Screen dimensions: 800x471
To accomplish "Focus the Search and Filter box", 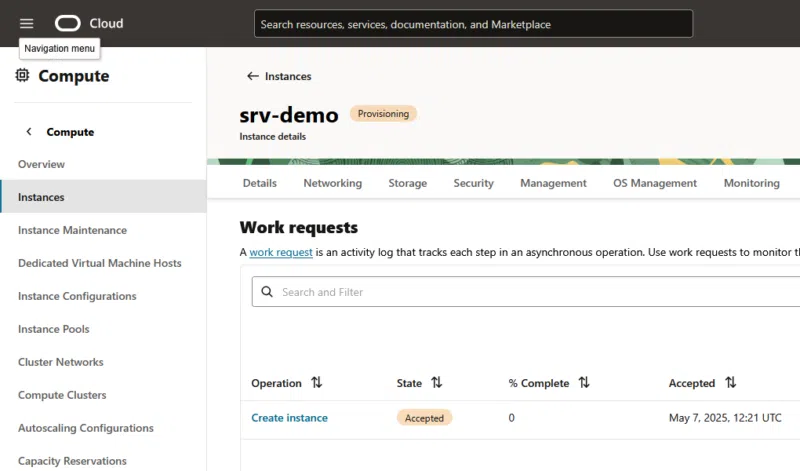I will (x=530, y=292).
